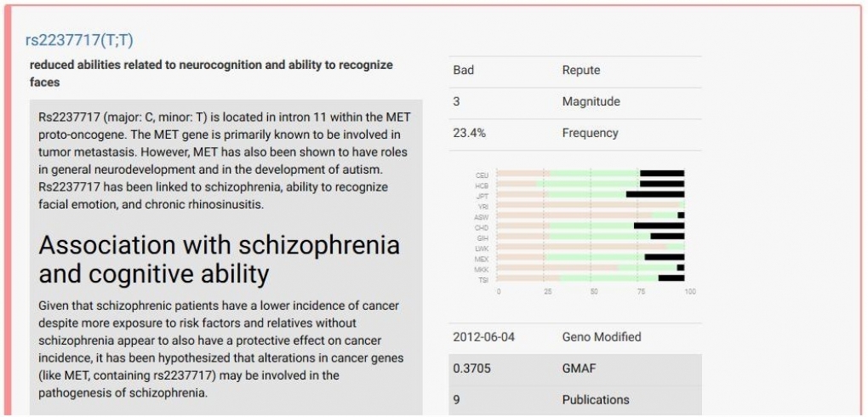Screen dimensions: 868x417
Task: Click the "Geno Modified" row label
Action: coord(602,337)
